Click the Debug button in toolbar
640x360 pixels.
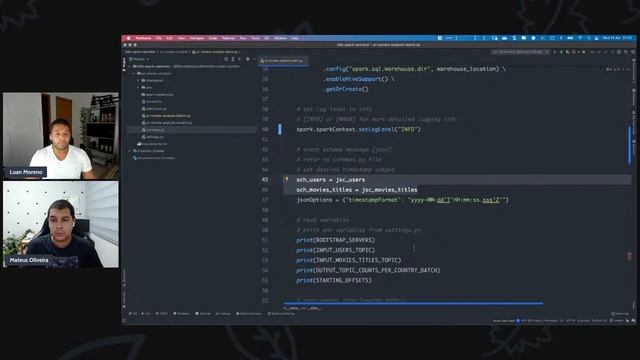pos(562,52)
